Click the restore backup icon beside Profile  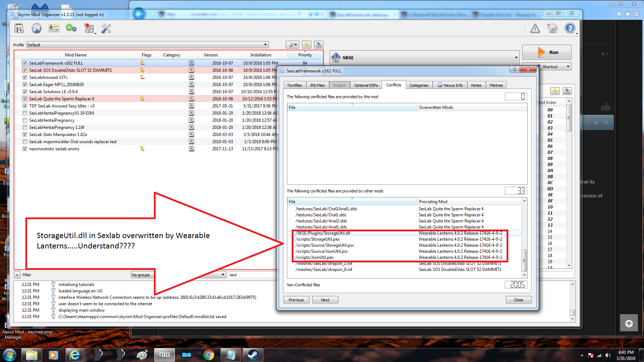(306, 45)
